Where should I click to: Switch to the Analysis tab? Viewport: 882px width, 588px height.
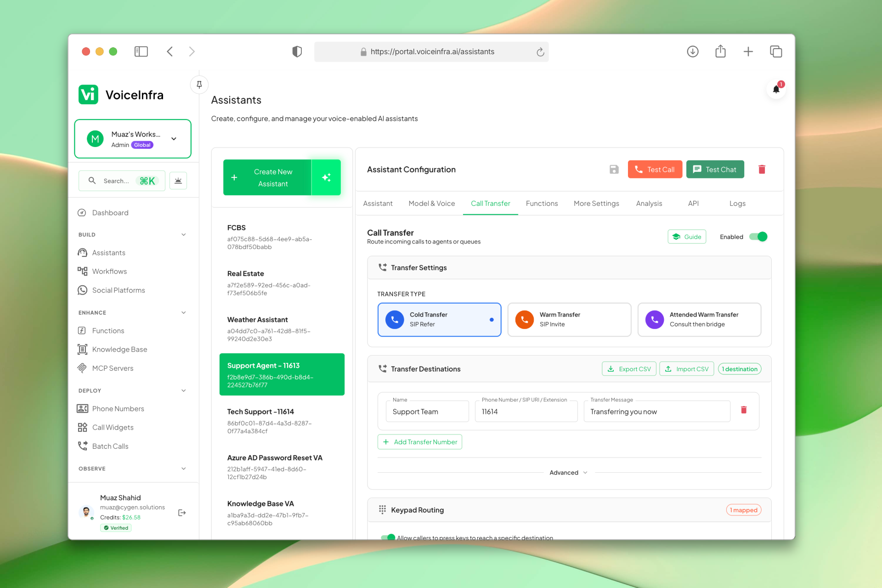point(649,204)
